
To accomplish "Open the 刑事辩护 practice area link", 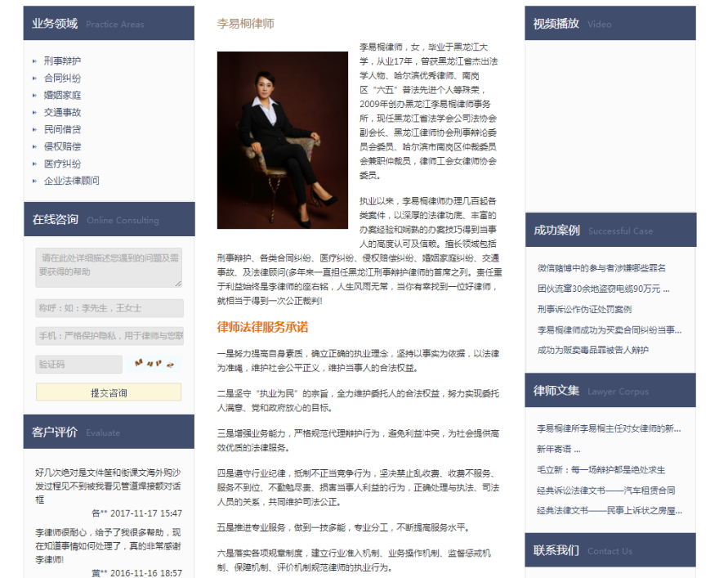I will [62, 60].
